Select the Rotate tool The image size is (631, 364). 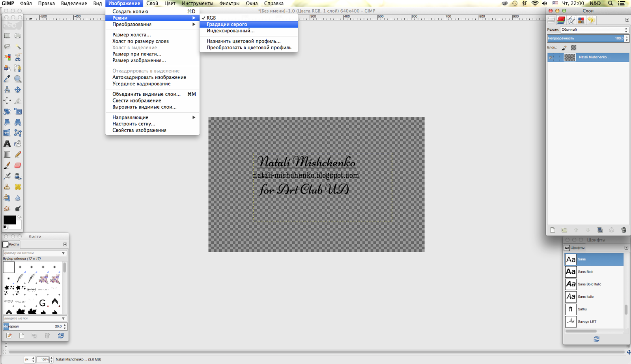[7, 111]
